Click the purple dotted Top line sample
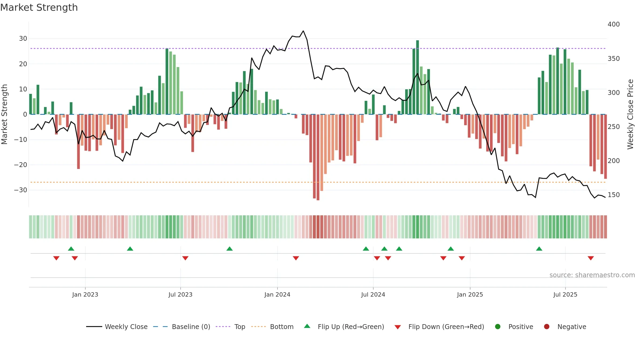 [223, 327]
